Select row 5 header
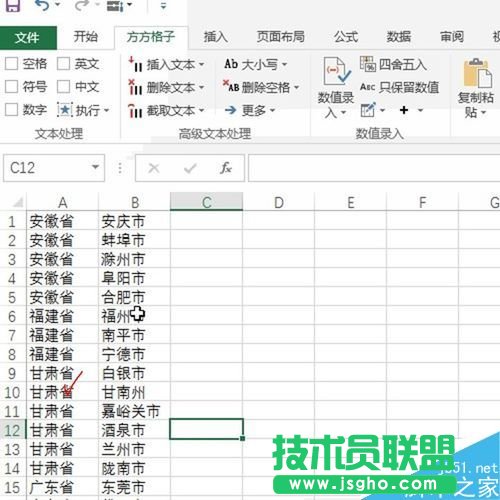500x500 pixels. 13,297
